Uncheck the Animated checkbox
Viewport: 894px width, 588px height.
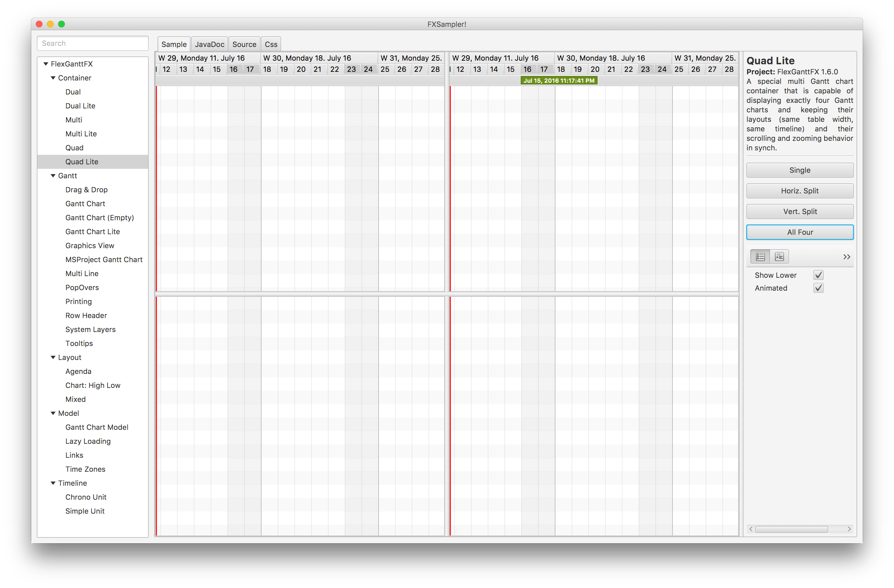pos(818,288)
